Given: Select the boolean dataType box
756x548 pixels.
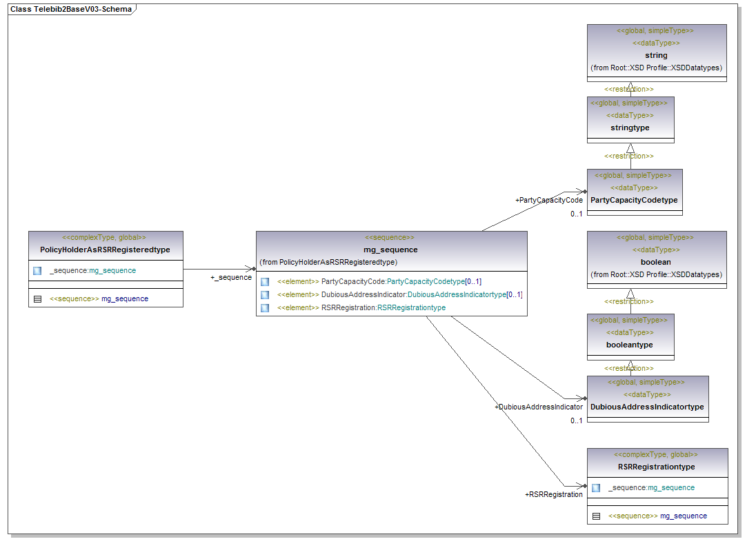Looking at the screenshot, I should [656, 262].
